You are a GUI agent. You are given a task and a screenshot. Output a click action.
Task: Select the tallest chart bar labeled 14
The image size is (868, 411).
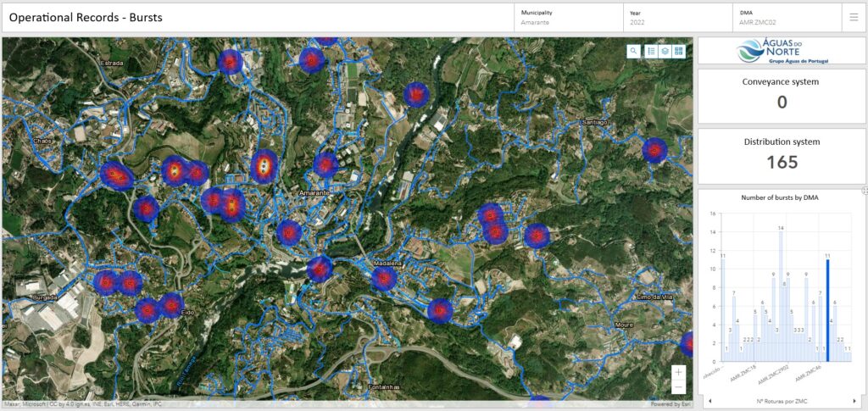tap(781, 297)
